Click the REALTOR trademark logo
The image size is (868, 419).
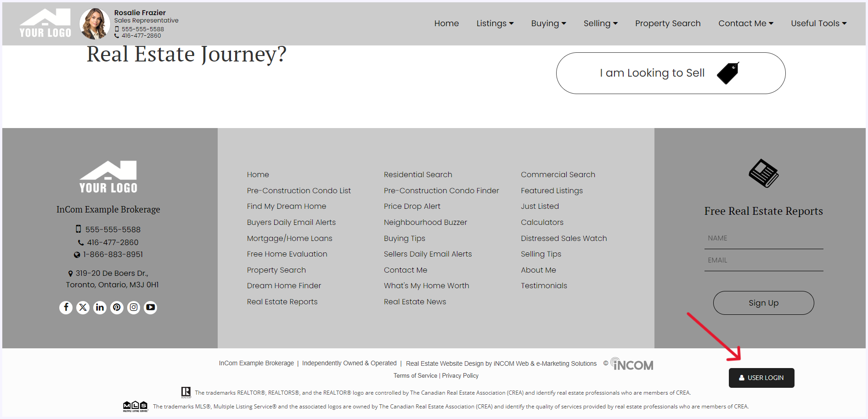(x=186, y=392)
